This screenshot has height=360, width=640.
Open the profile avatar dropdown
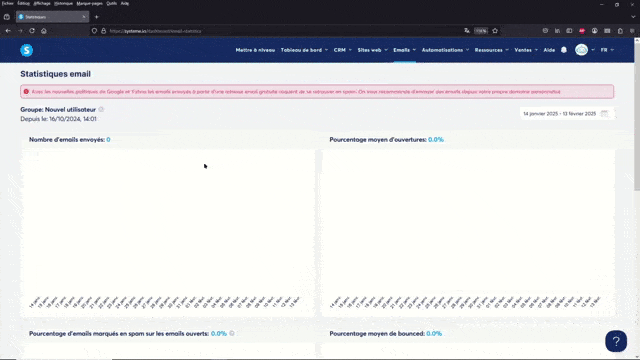(584, 50)
